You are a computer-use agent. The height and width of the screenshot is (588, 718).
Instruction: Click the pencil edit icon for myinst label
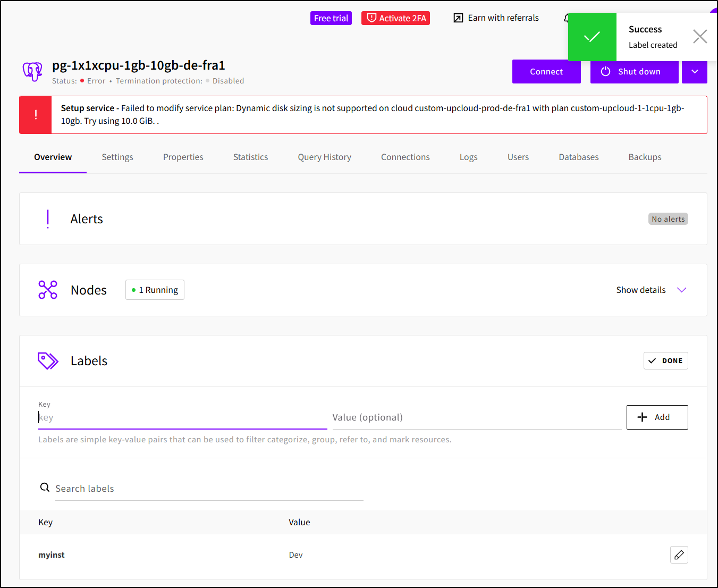click(679, 555)
